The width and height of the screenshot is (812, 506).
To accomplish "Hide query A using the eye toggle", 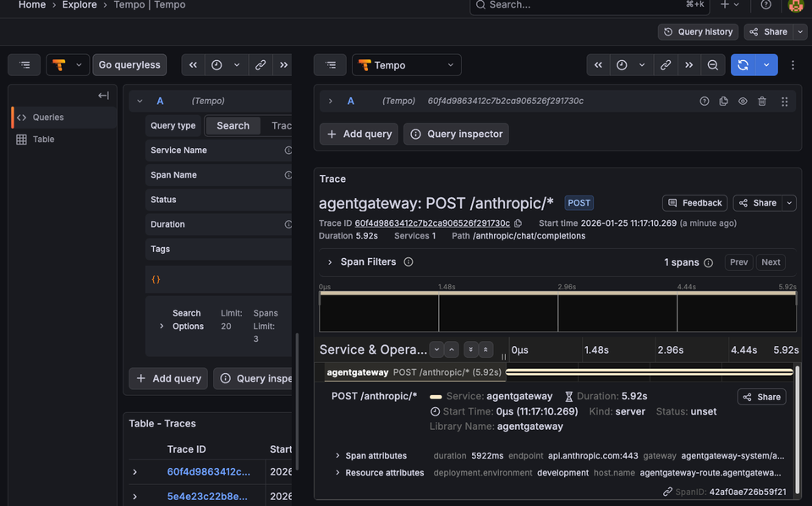I will pyautogui.click(x=743, y=101).
